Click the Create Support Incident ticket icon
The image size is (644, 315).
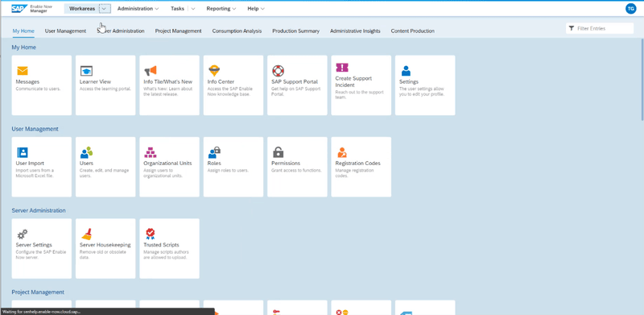click(341, 68)
